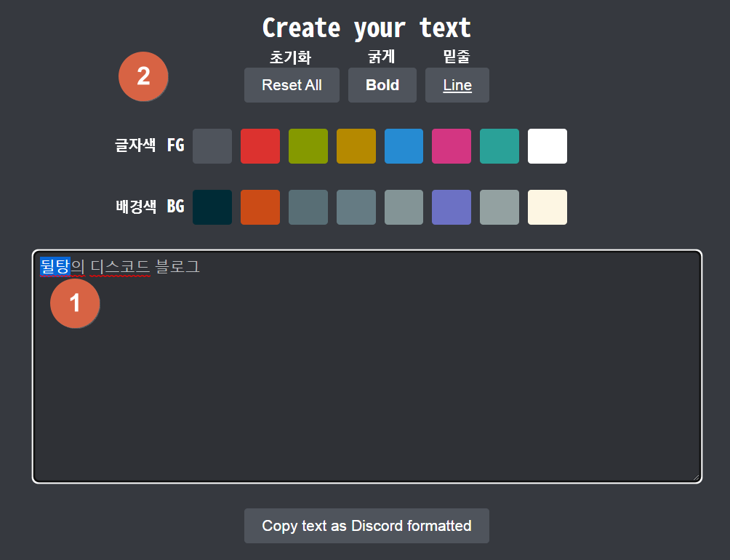Image resolution: width=730 pixels, height=560 pixels.
Task: Select the blue FG swatch
Action: click(x=404, y=146)
